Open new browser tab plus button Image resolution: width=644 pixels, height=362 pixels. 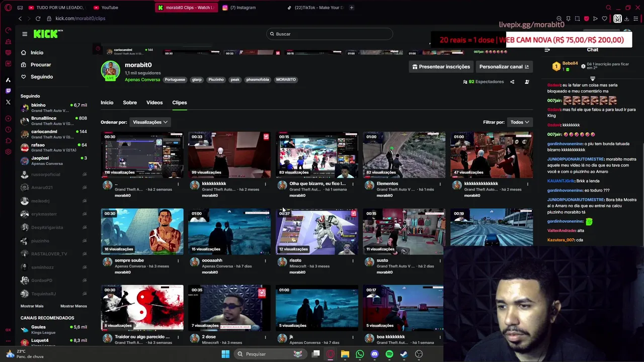(x=352, y=8)
